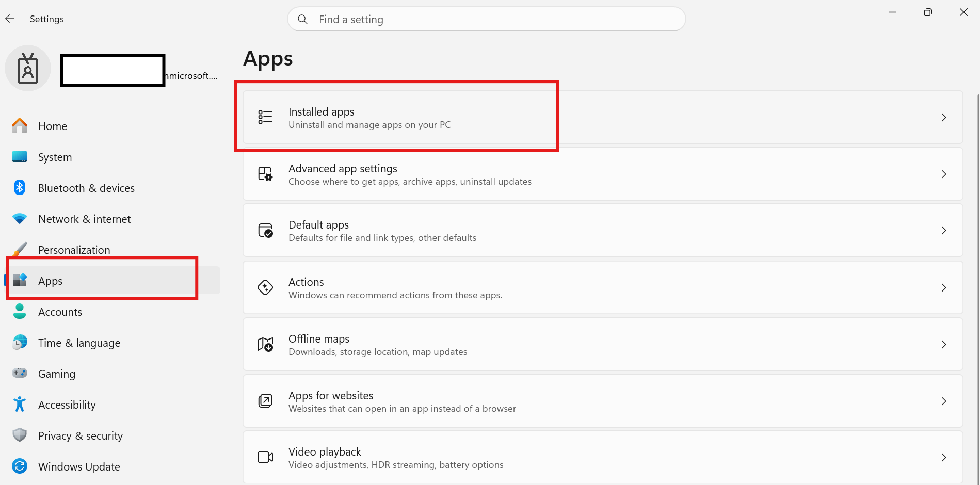Click the Accessibility figure icon

point(20,404)
